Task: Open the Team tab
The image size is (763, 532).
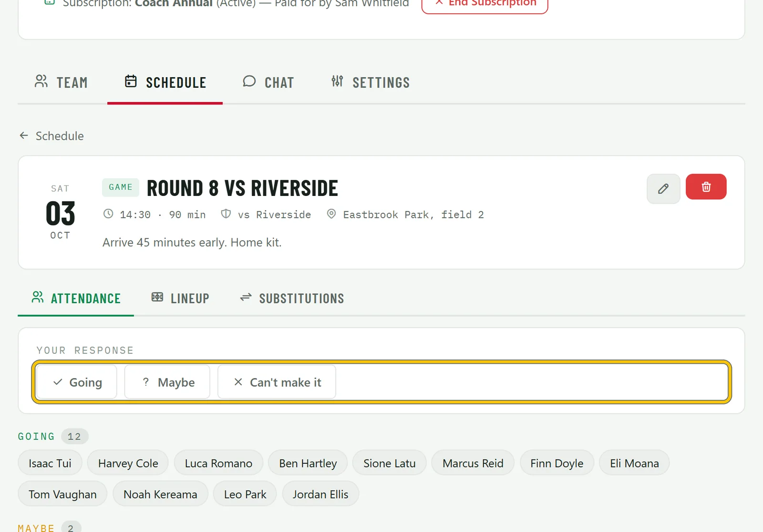Action: (x=61, y=82)
